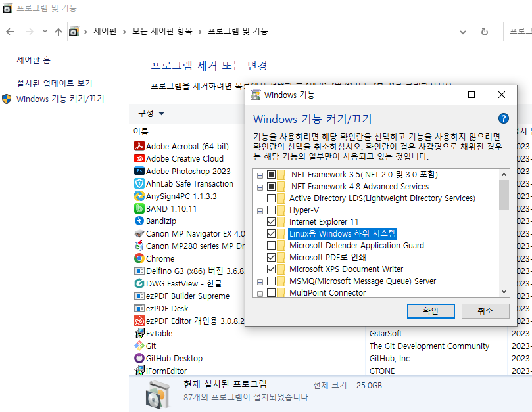Click the AnySign4PC program icon
The image size is (532, 412).
(x=139, y=196)
